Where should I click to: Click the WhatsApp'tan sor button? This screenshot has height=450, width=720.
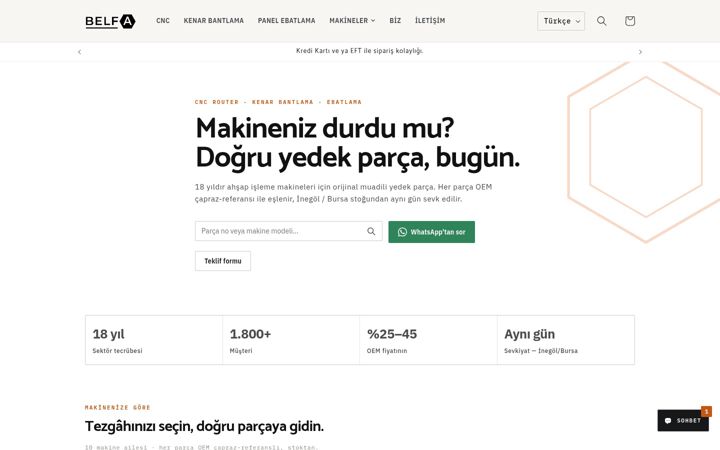(432, 232)
